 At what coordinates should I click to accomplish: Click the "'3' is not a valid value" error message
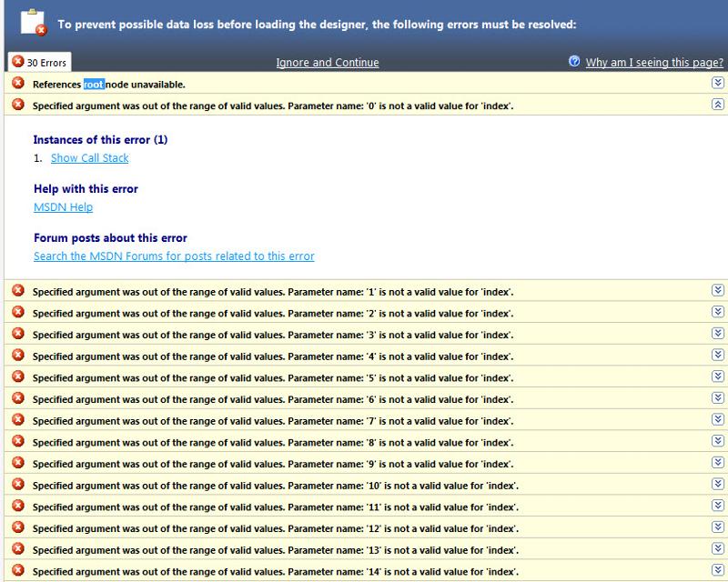(x=273, y=335)
